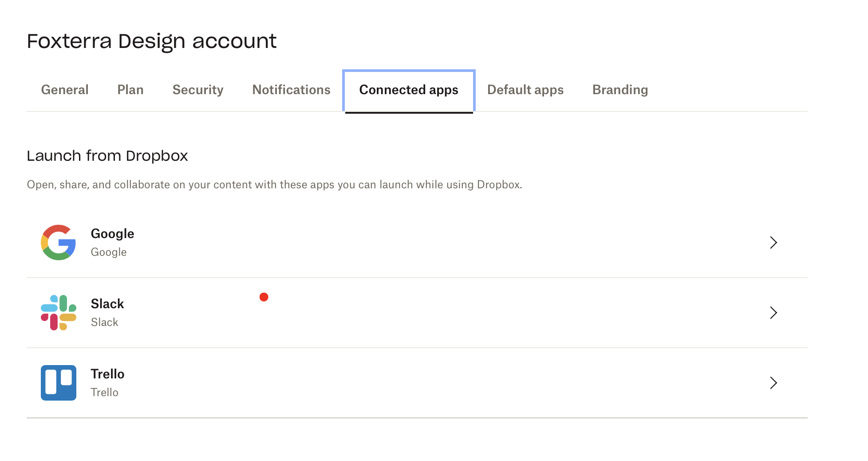Expand the Slack row chevron
This screenshot has height=461, width=868.
773,313
